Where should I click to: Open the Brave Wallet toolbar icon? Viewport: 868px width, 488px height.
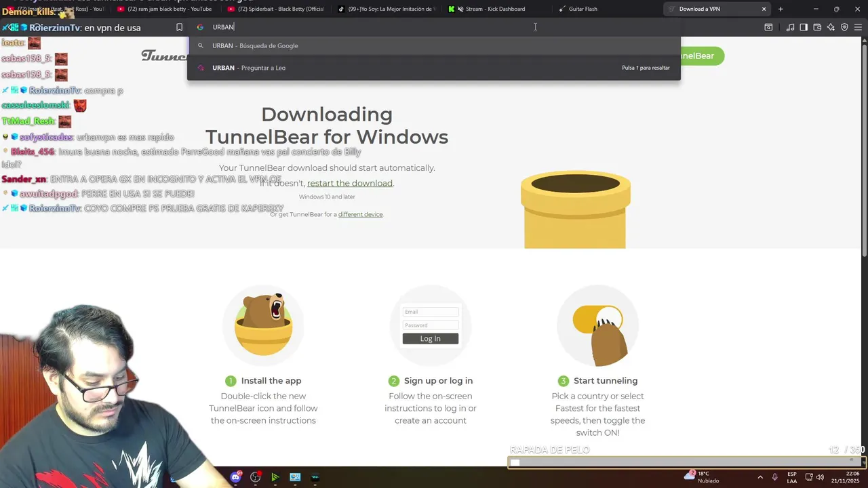click(x=817, y=27)
